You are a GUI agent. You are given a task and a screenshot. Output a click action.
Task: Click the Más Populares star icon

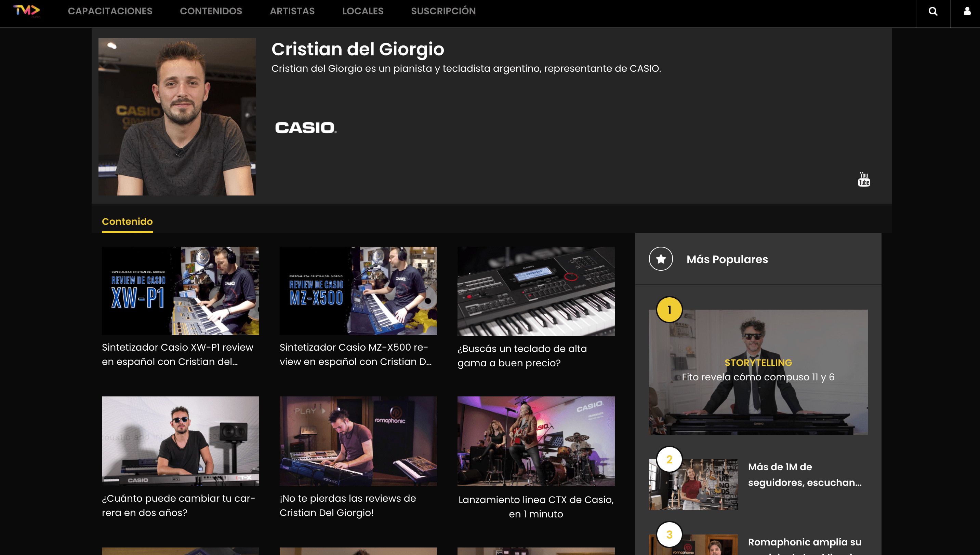click(x=660, y=259)
